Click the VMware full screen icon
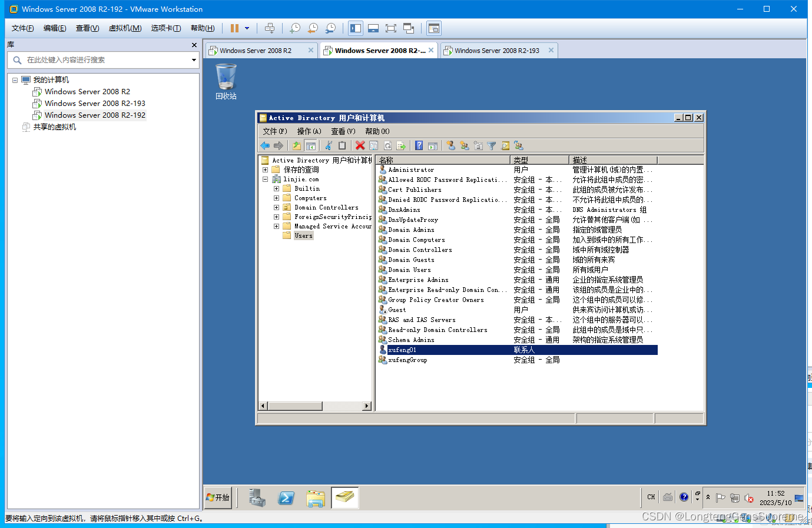 click(x=391, y=28)
